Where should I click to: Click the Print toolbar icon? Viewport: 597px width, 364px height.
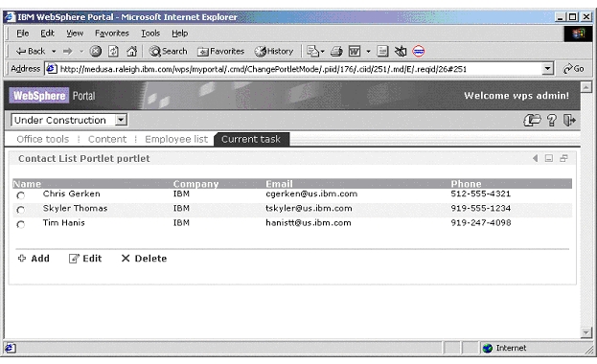tap(336, 51)
